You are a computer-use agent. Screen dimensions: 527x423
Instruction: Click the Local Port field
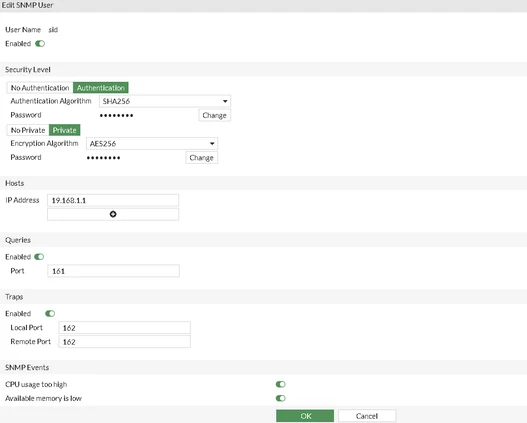(124, 328)
